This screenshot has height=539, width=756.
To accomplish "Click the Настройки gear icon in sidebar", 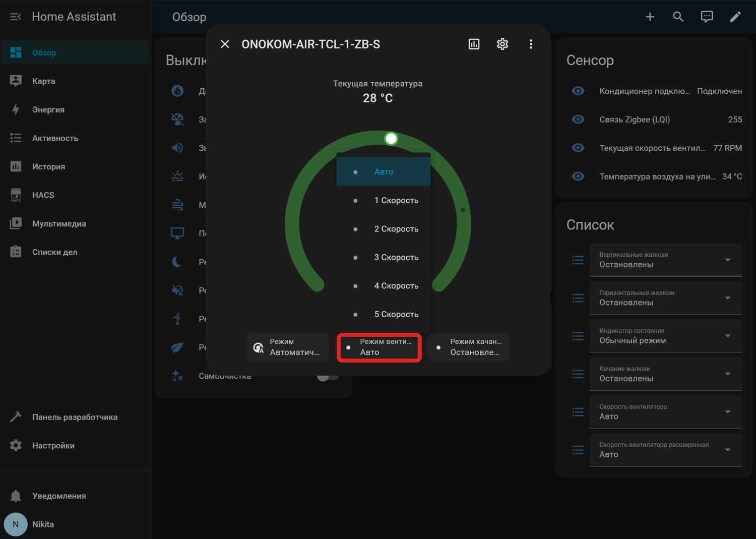I will 16,446.
